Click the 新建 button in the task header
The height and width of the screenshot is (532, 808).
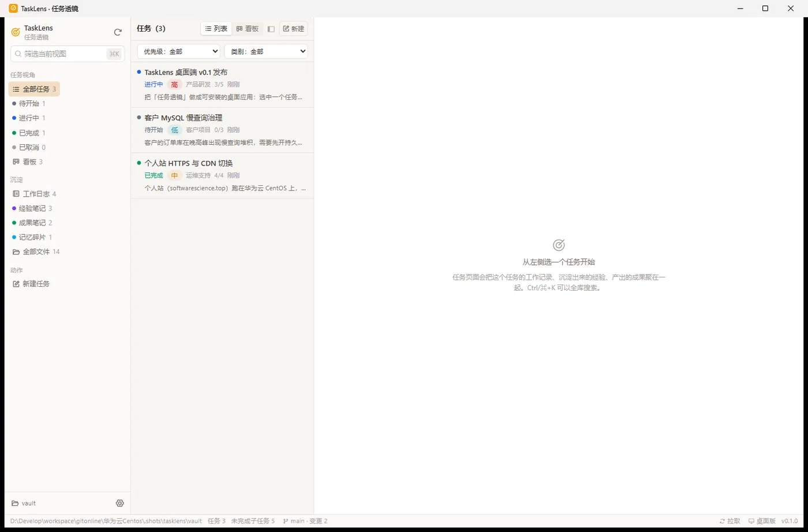294,28
